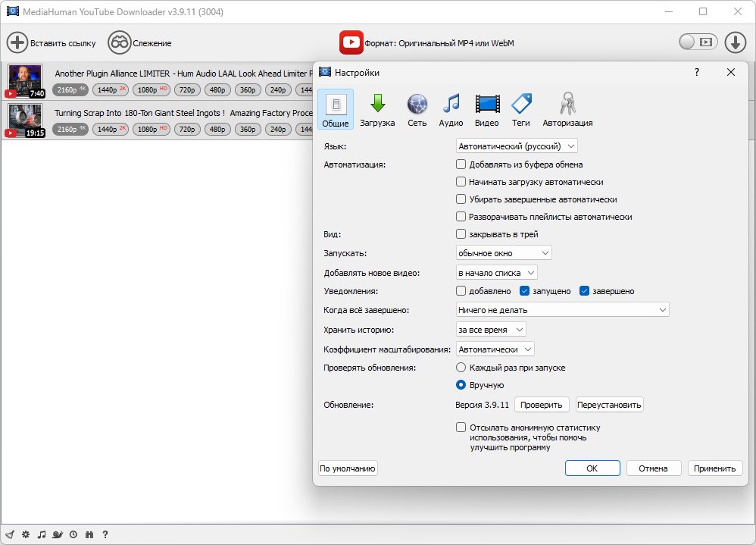
Task: Click the first video thumbnail in list
Action: pyautogui.click(x=26, y=81)
